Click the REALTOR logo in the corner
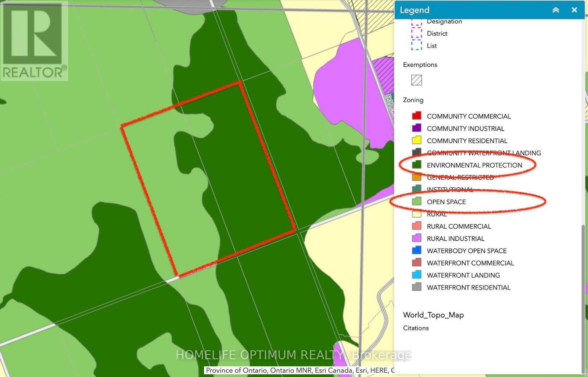 [34, 40]
